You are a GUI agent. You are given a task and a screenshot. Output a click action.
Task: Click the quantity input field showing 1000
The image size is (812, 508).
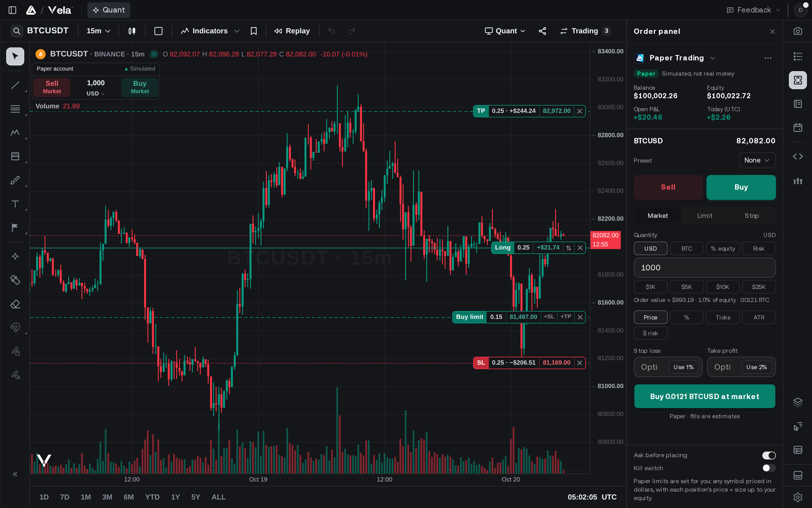pos(704,268)
